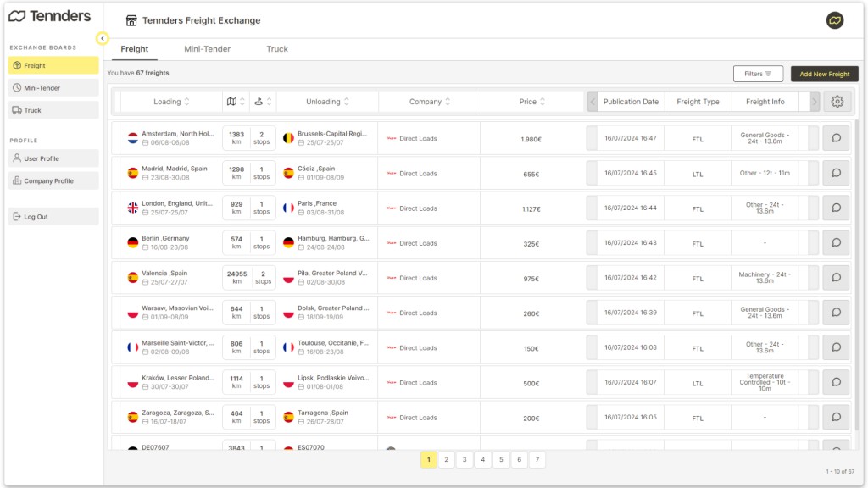
Task: Click the 16/07/2024 16:39 publication date
Action: pos(631,312)
